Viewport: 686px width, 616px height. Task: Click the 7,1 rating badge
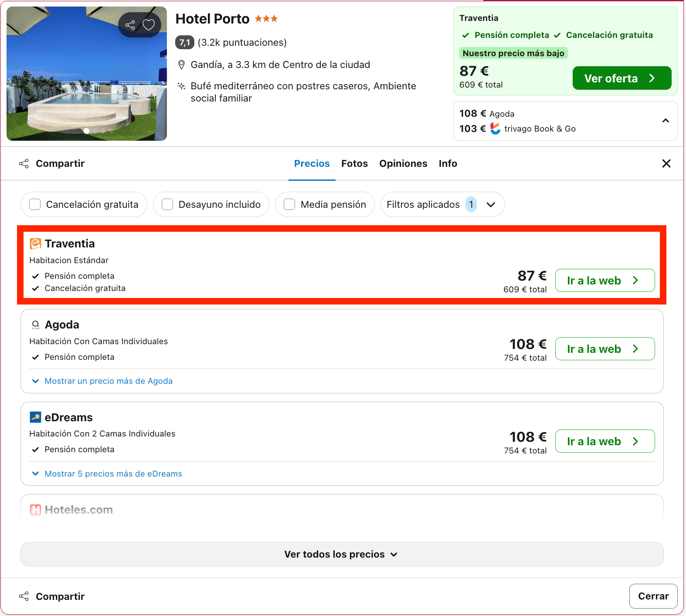184,42
